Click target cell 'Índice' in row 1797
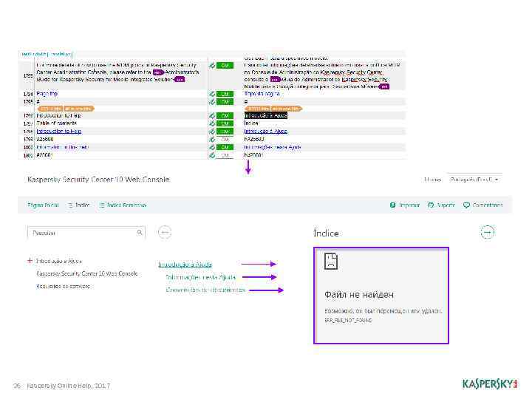 tap(251, 123)
